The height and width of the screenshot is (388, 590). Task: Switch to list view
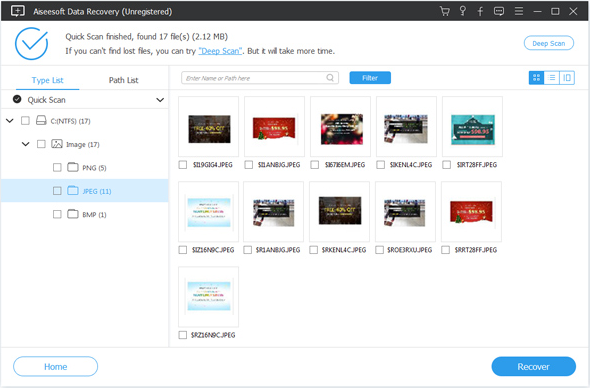552,78
